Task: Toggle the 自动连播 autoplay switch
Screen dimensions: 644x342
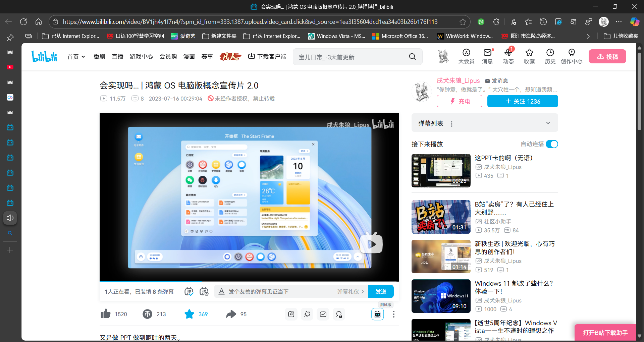Action: coord(552,144)
